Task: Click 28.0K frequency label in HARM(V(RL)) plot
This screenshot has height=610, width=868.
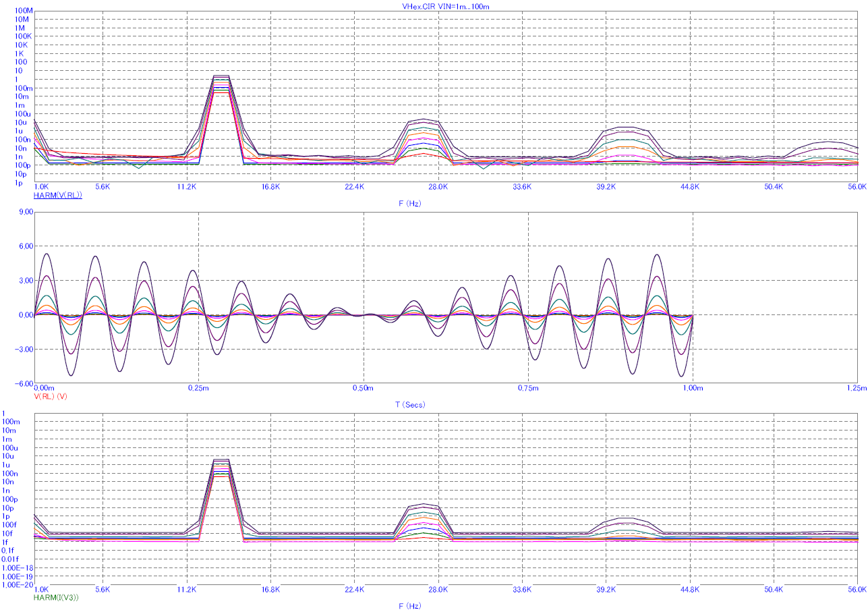Action: click(x=438, y=187)
